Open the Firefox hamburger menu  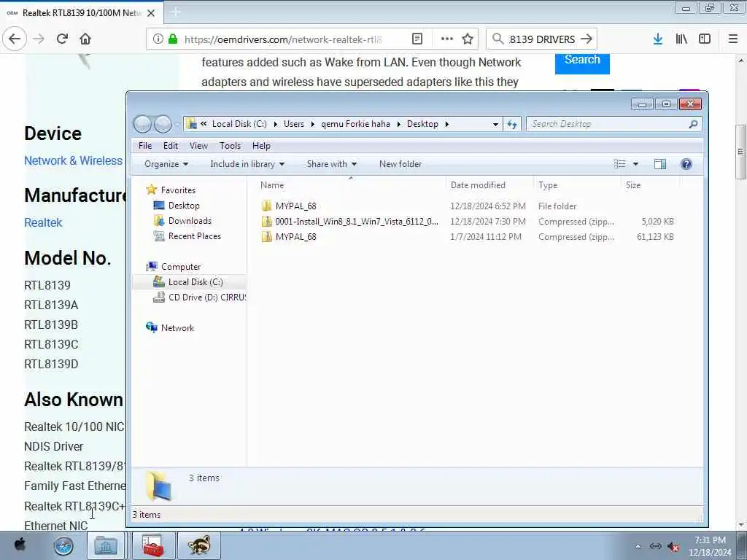point(732,39)
